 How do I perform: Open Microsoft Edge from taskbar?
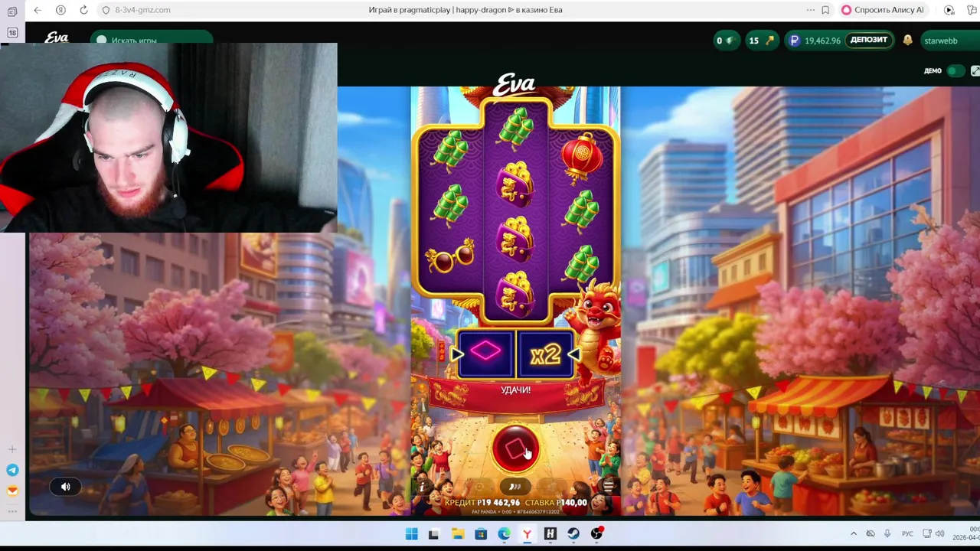(504, 533)
